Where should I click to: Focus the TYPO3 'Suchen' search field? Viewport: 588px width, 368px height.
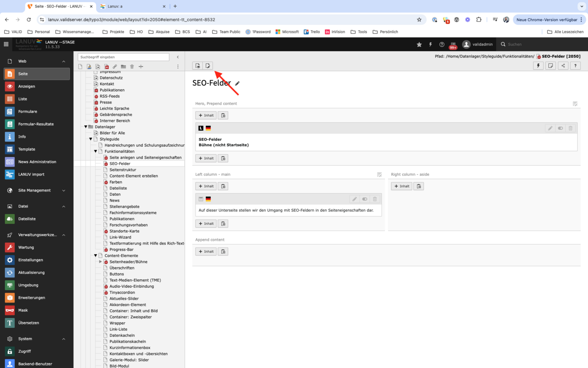tap(541, 45)
